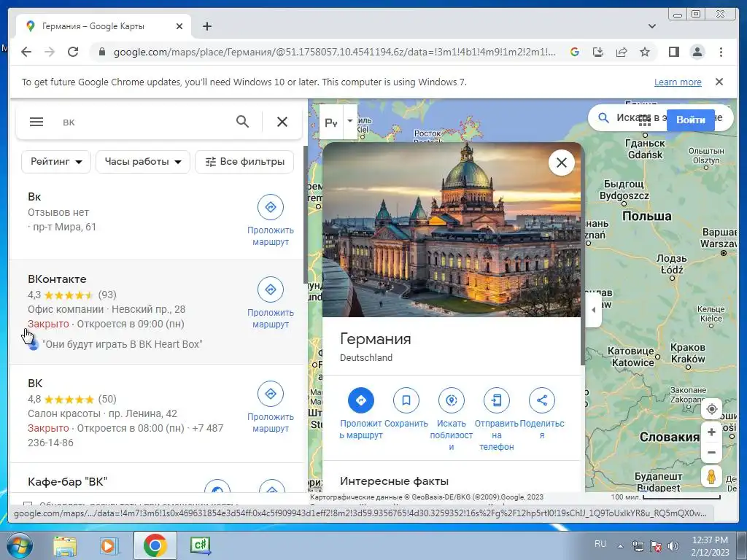Click the address bar URL

coord(334,52)
